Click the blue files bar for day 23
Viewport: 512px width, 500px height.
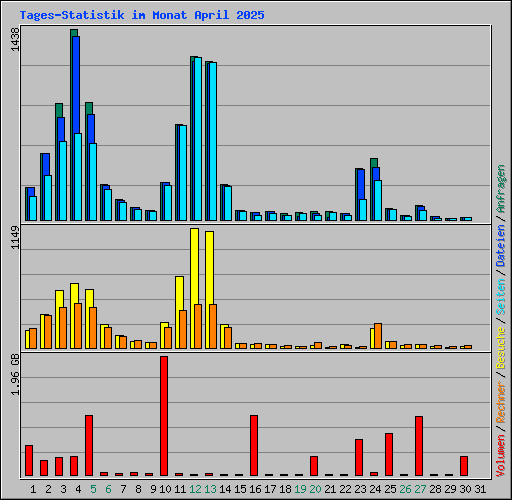pos(361,185)
